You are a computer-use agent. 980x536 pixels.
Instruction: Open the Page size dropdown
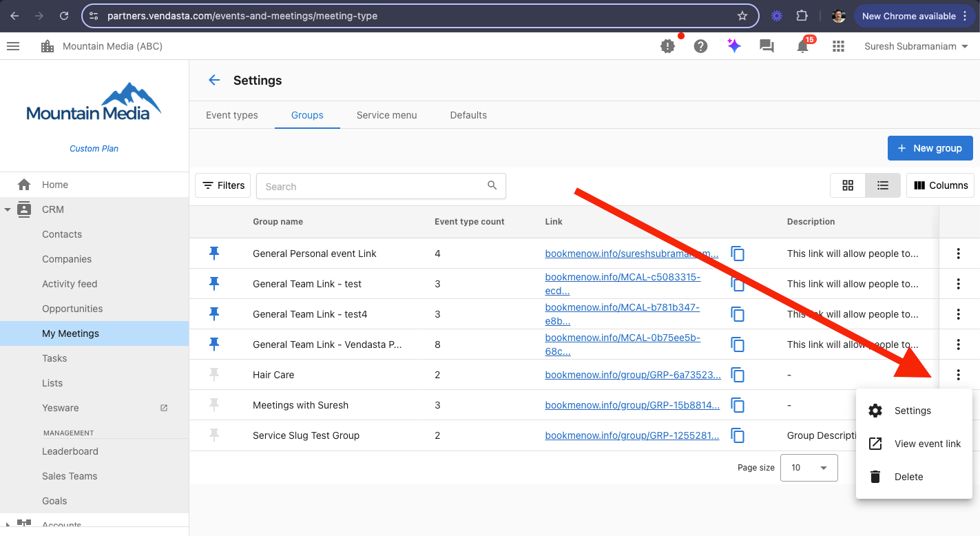809,467
